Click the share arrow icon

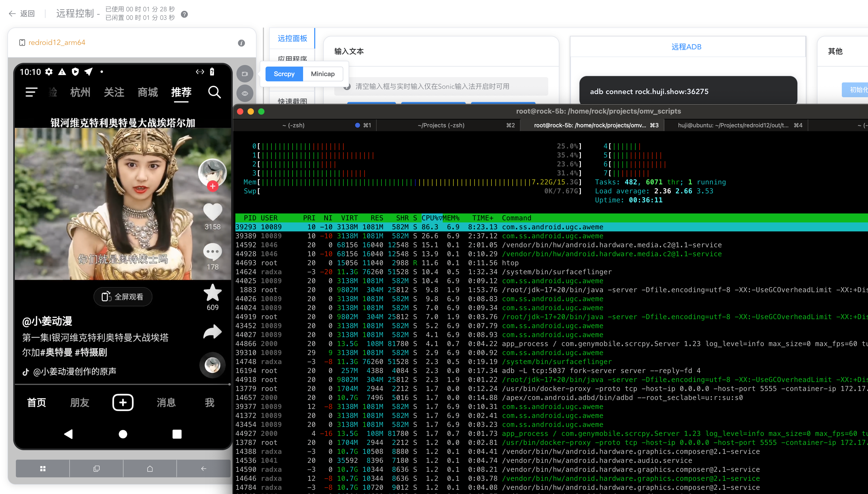[x=212, y=332]
